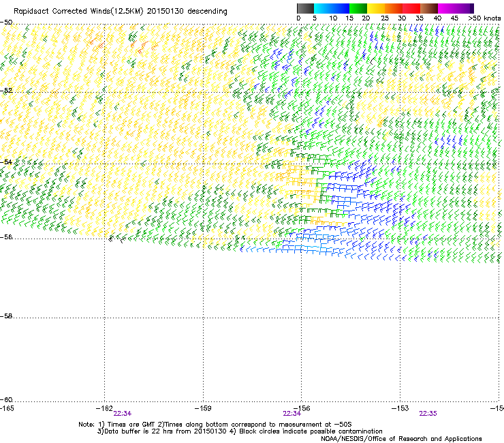
Task: Click the brown 35-40 knots legend segment
Action: click(x=429, y=8)
